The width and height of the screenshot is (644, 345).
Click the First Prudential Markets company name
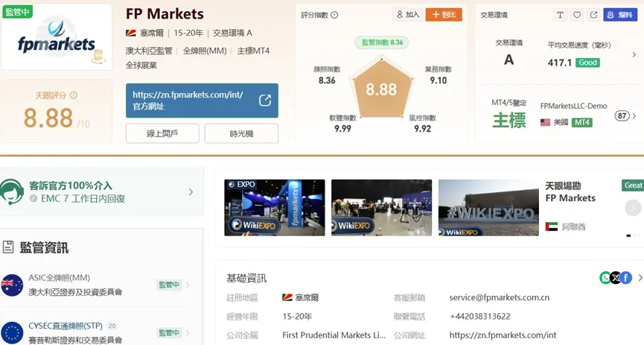334,335
